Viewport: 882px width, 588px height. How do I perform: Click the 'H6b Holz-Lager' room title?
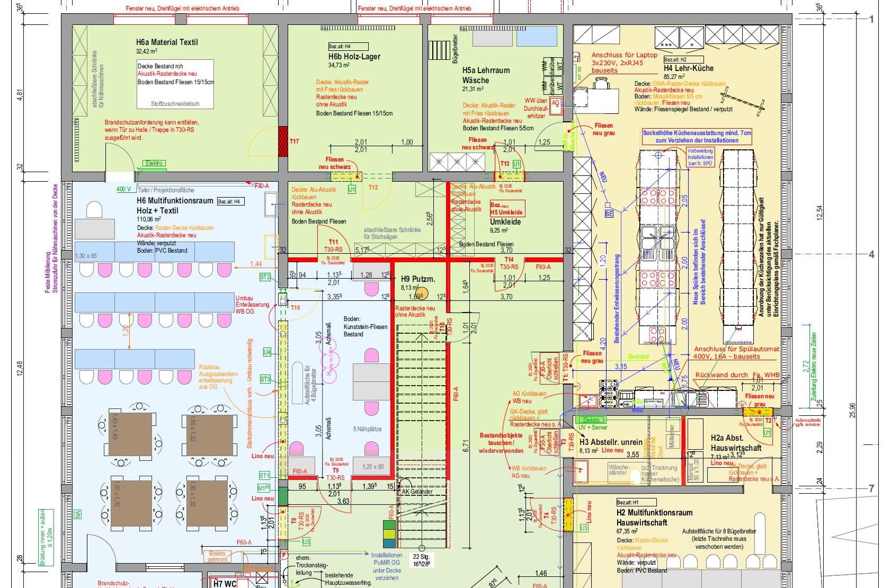click(354, 57)
